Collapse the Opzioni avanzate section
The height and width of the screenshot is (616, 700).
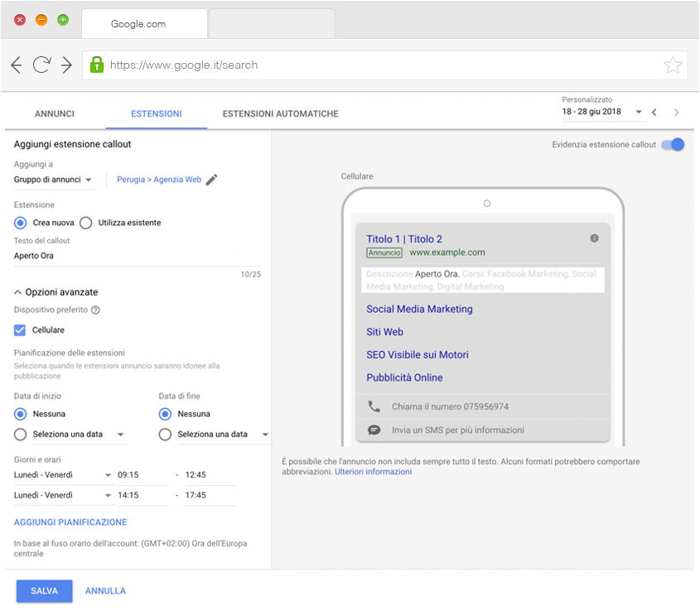pyautogui.click(x=56, y=292)
